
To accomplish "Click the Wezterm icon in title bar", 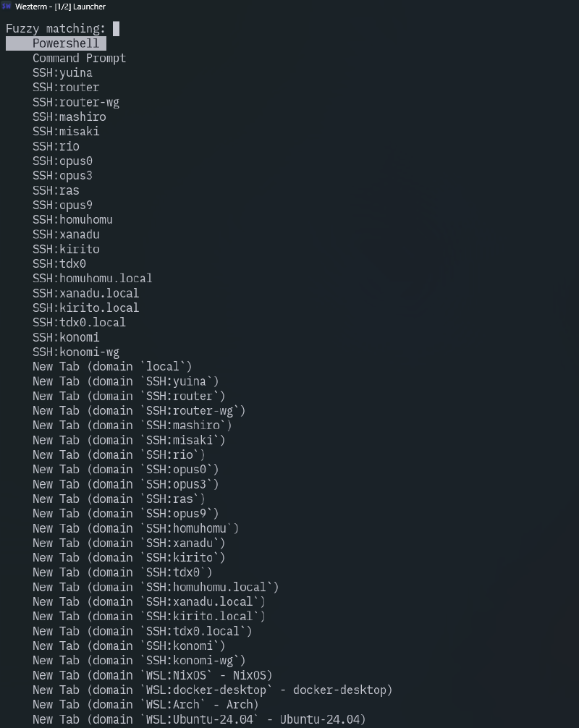I will (x=7, y=7).
